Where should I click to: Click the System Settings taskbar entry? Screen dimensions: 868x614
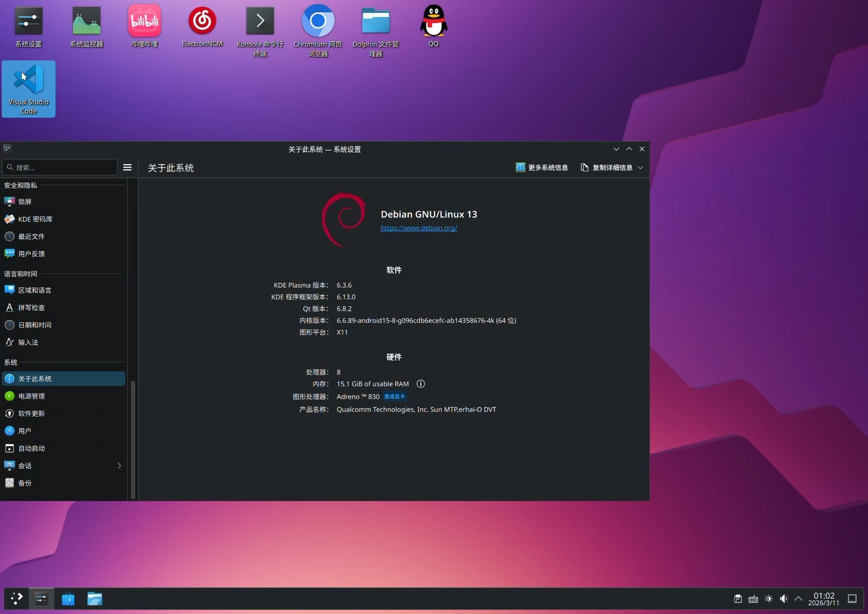[41, 599]
